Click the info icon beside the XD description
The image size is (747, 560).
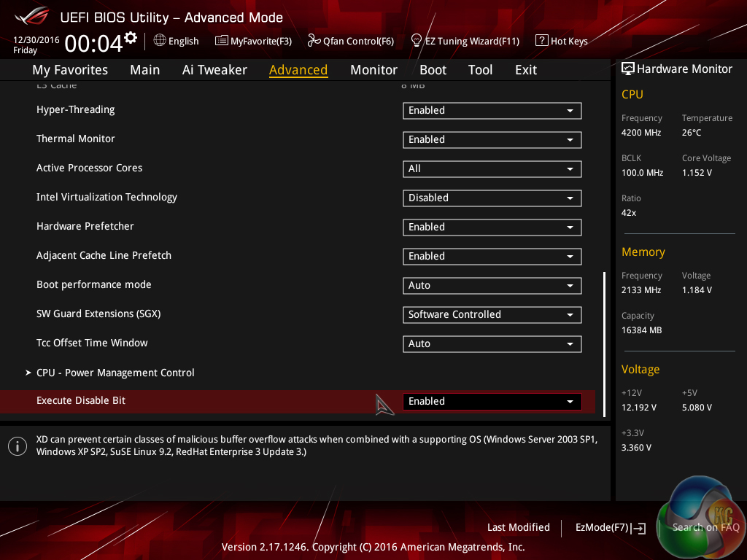17,446
